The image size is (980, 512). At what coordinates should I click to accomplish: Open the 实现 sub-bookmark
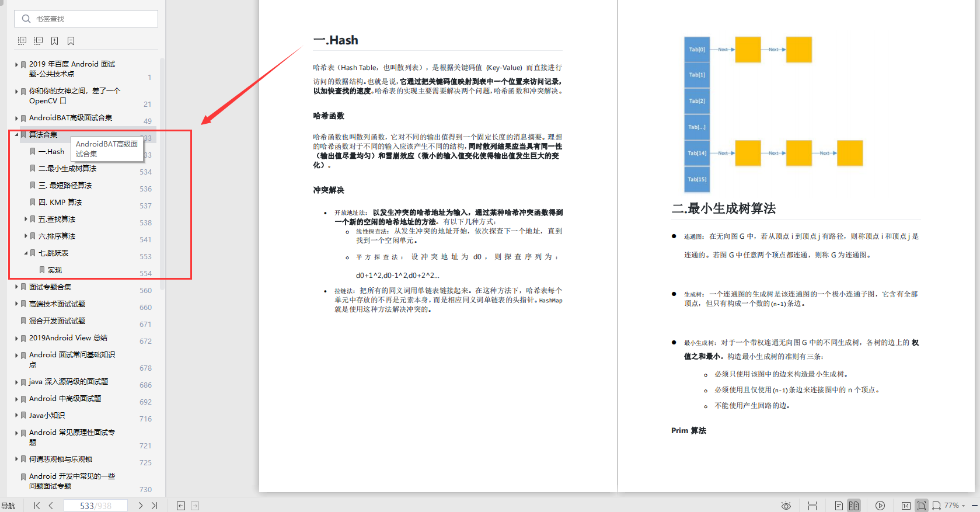(x=55, y=270)
